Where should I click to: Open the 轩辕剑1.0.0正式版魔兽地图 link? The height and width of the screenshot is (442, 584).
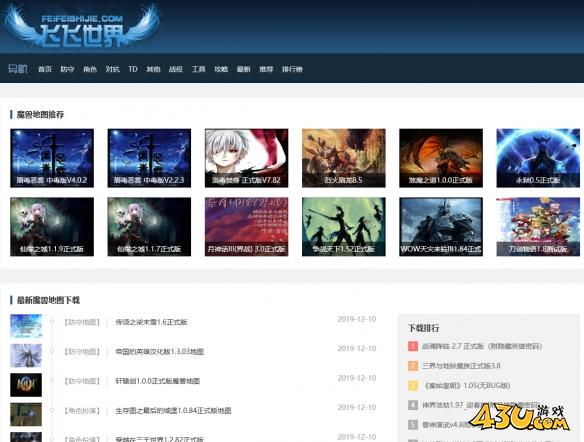click(158, 381)
